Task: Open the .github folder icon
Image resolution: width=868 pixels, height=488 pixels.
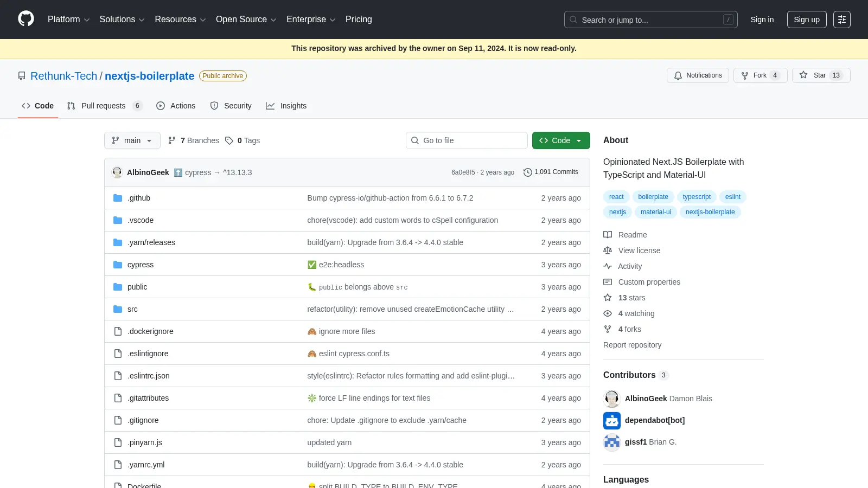Action: pyautogui.click(x=118, y=198)
